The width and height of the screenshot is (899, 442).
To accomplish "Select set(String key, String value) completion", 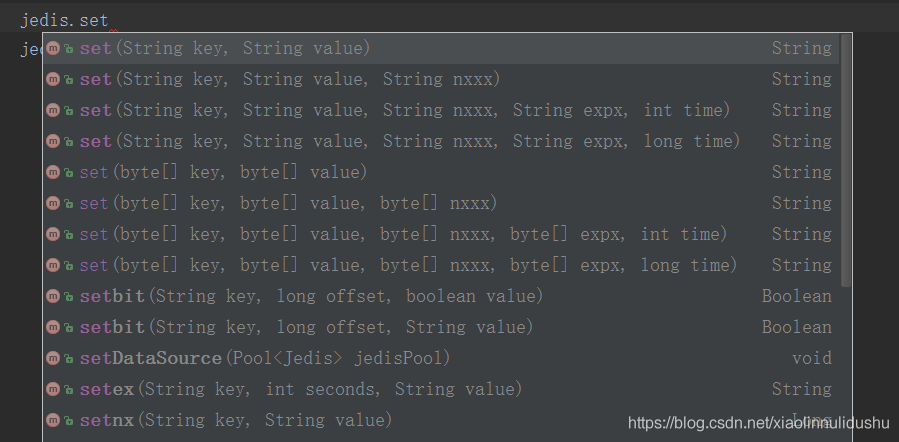I will (225, 48).
